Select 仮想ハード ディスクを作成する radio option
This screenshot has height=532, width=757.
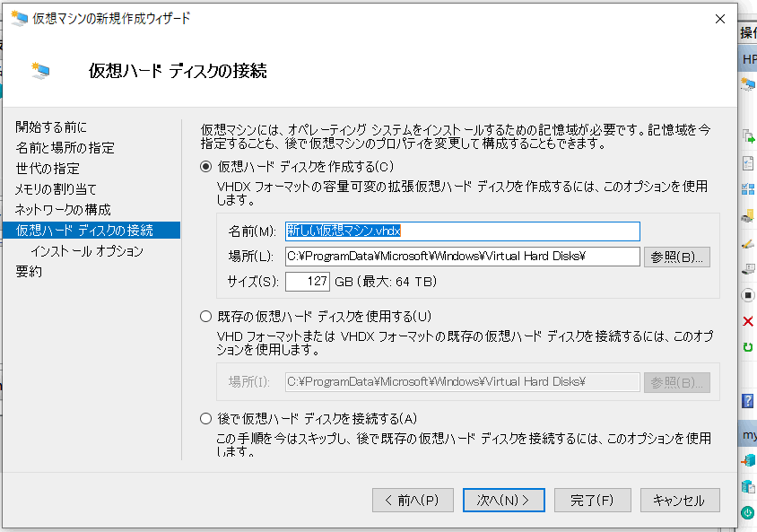[x=205, y=167]
